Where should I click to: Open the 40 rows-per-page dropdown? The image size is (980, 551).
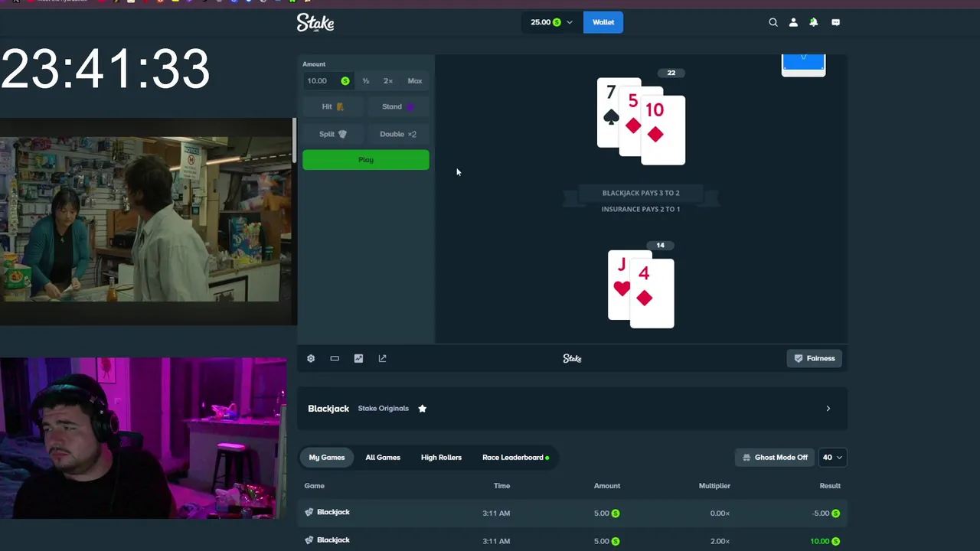[x=832, y=457]
